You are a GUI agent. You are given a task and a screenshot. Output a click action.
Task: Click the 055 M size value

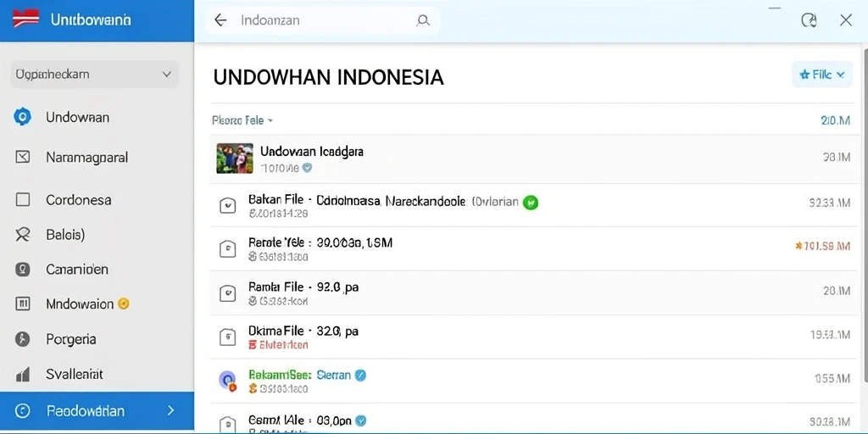coord(832,379)
